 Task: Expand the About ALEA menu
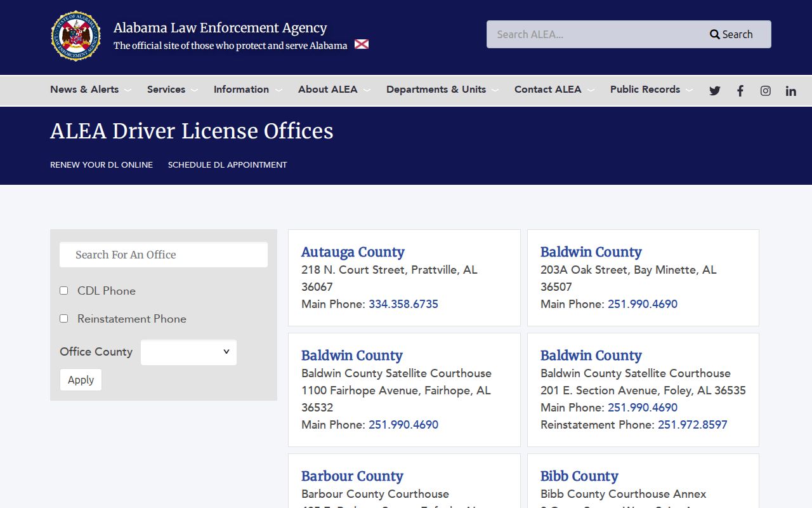[334, 90]
